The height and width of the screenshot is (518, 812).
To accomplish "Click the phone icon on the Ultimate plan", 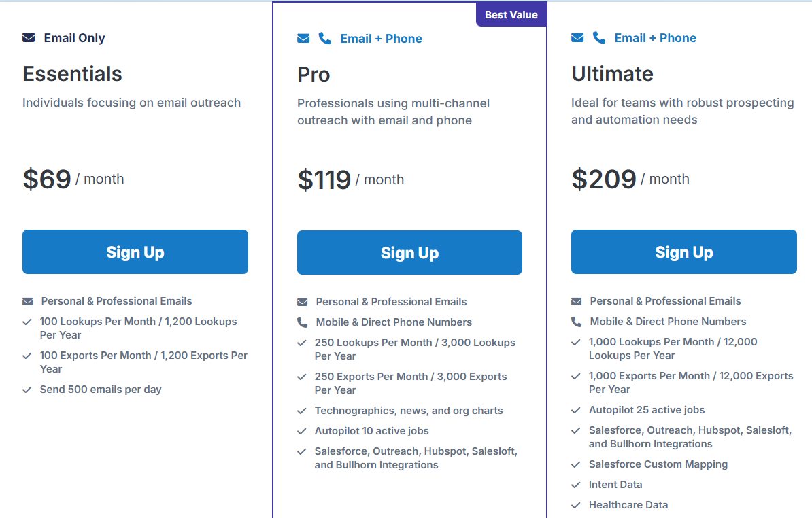I will point(598,37).
